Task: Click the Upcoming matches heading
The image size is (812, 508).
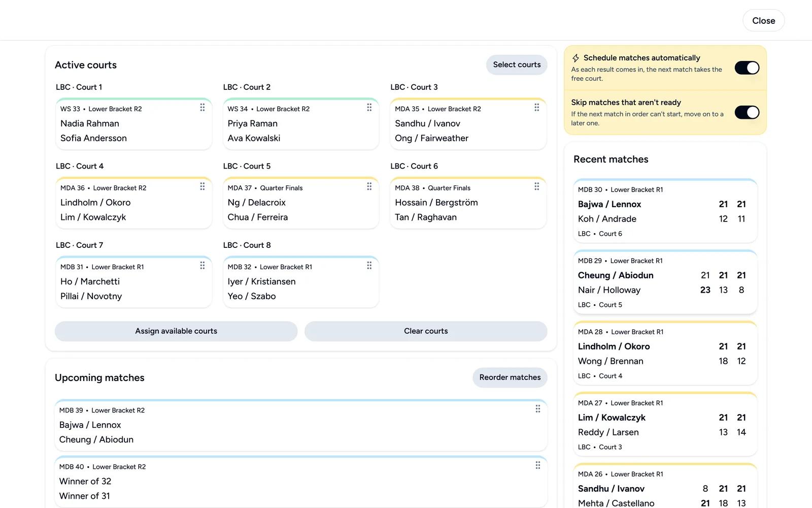Action: click(99, 377)
